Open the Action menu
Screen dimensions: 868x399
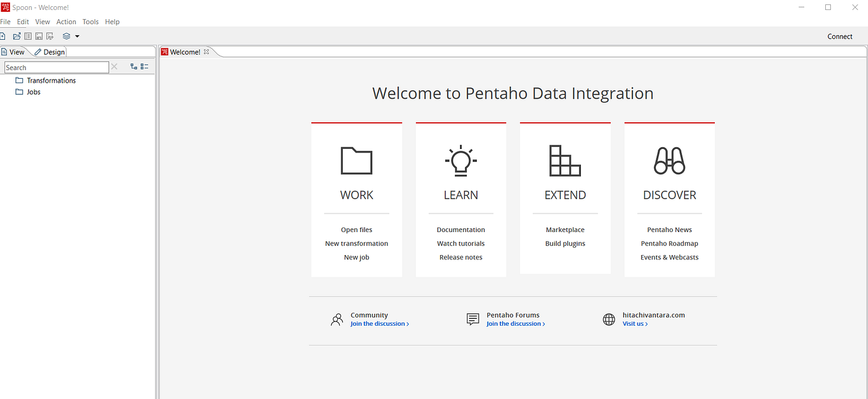click(x=66, y=22)
